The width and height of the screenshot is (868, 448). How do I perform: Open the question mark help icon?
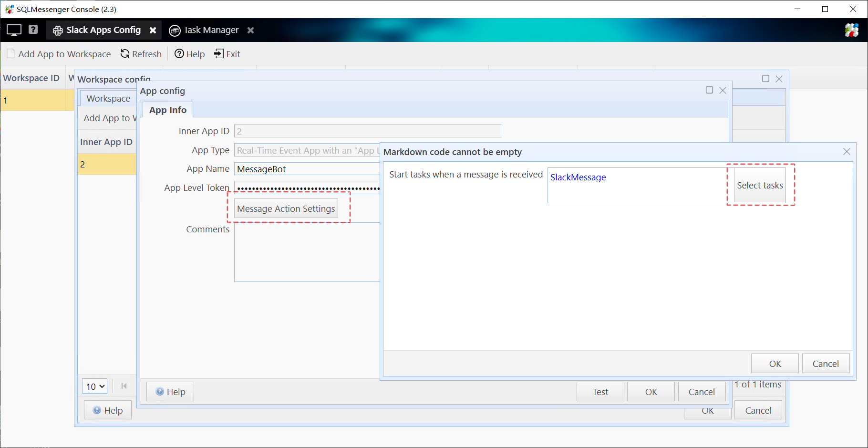(x=33, y=30)
